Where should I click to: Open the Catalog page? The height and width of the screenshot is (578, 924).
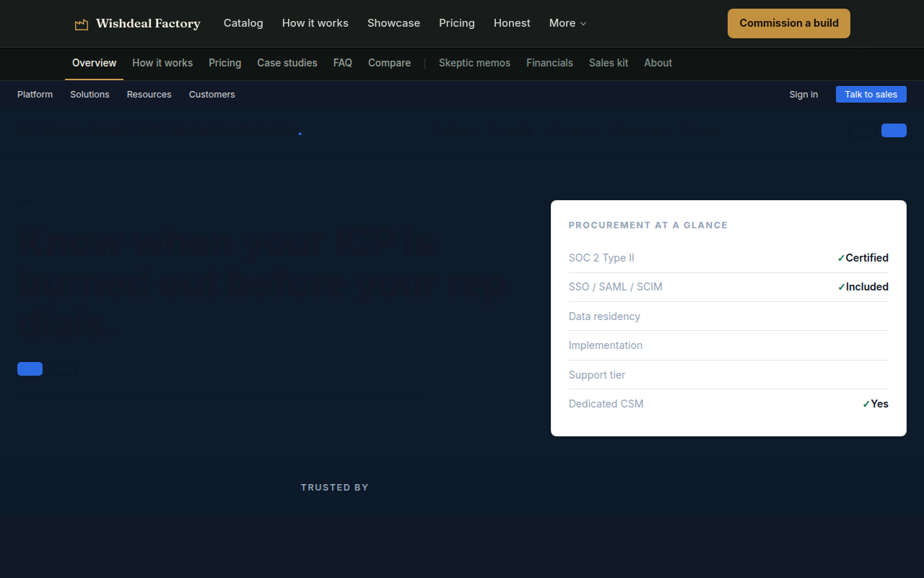[x=243, y=23]
